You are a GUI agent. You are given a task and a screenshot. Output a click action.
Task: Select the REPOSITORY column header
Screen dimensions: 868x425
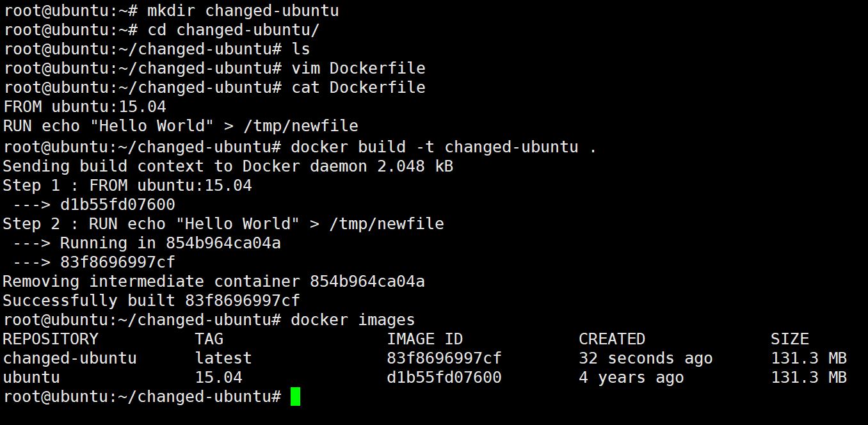click(x=51, y=339)
